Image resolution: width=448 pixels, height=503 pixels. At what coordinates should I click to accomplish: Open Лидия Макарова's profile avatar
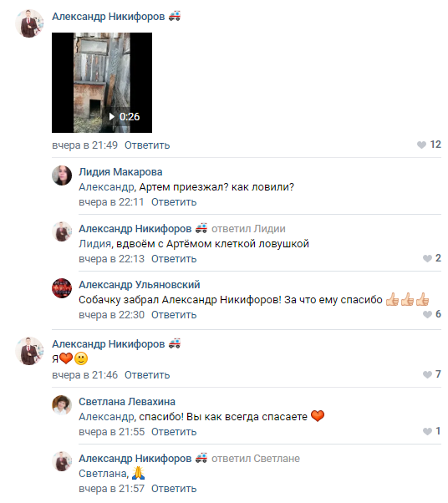pos(62,175)
